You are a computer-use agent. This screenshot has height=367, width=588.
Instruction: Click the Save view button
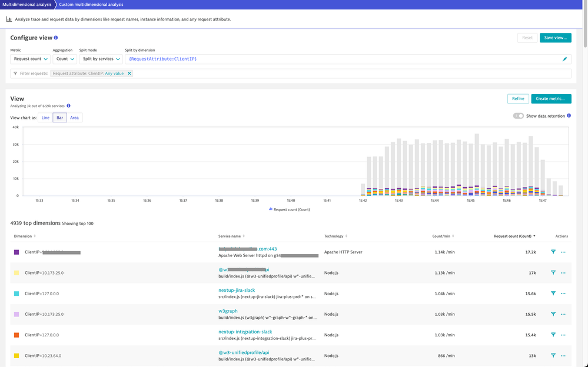pos(555,38)
